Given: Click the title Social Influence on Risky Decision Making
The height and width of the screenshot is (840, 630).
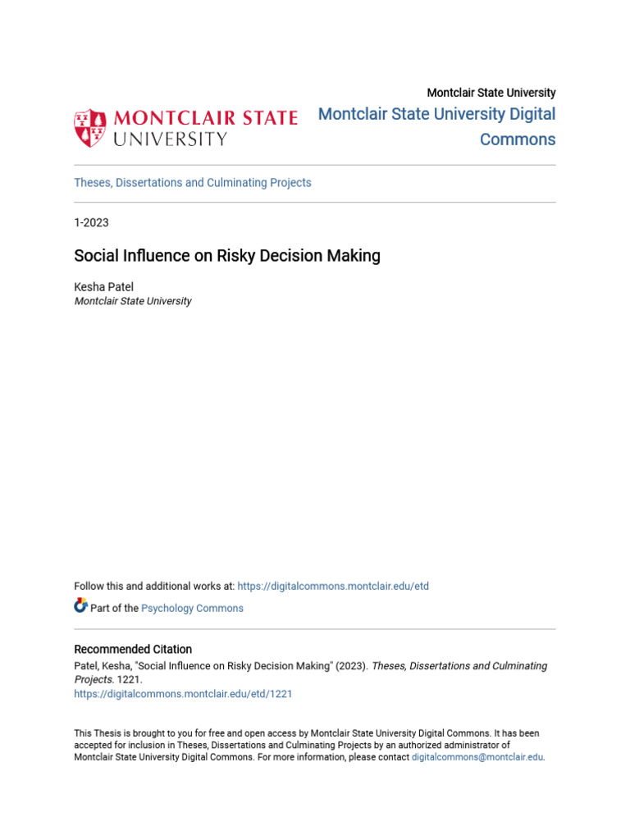Looking at the screenshot, I should tap(227, 256).
